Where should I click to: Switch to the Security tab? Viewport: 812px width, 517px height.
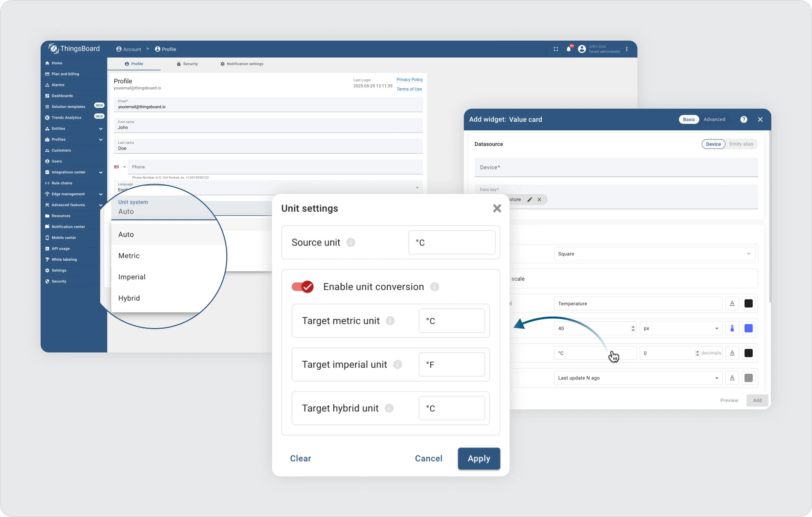pos(187,64)
